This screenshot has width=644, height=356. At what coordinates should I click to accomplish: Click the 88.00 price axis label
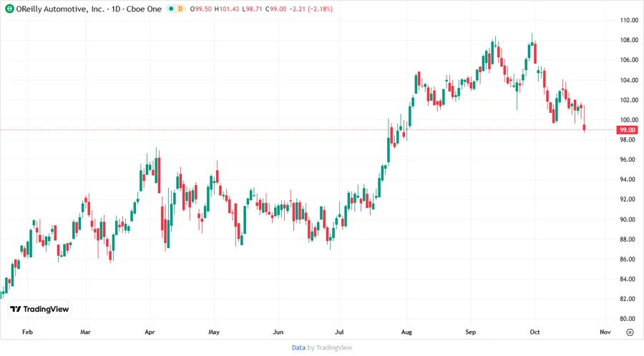[629, 239]
